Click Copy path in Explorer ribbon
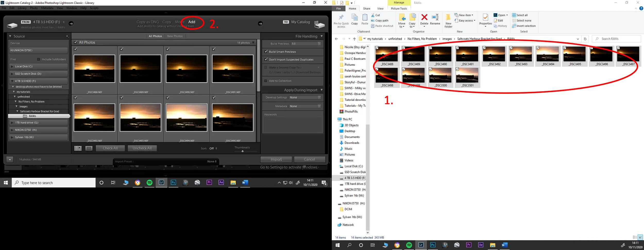This screenshot has height=250, width=644. 380,21
